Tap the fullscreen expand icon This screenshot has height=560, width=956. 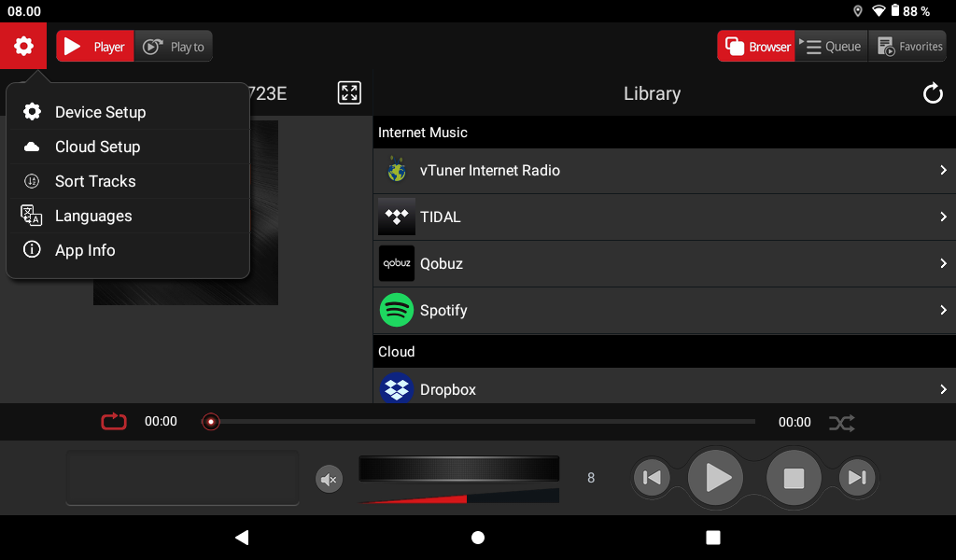(349, 92)
